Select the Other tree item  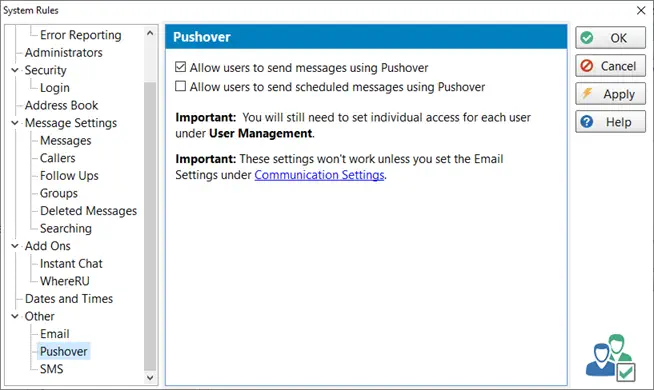(40, 316)
